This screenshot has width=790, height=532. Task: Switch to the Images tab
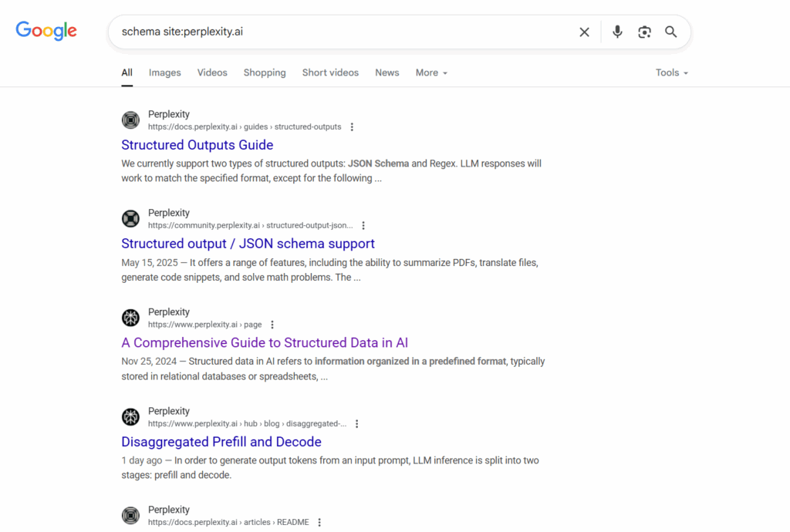[165, 73]
